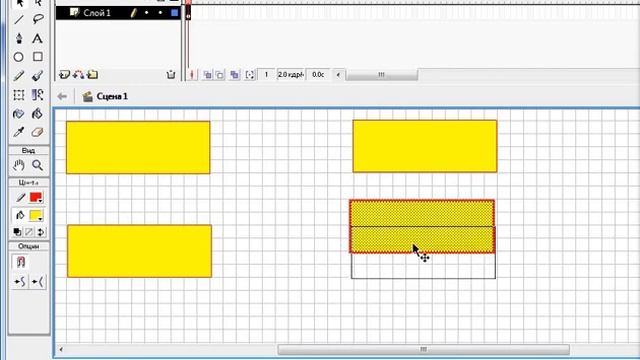Select the Lasso tool
The height and width of the screenshot is (360, 640).
pos(38,19)
